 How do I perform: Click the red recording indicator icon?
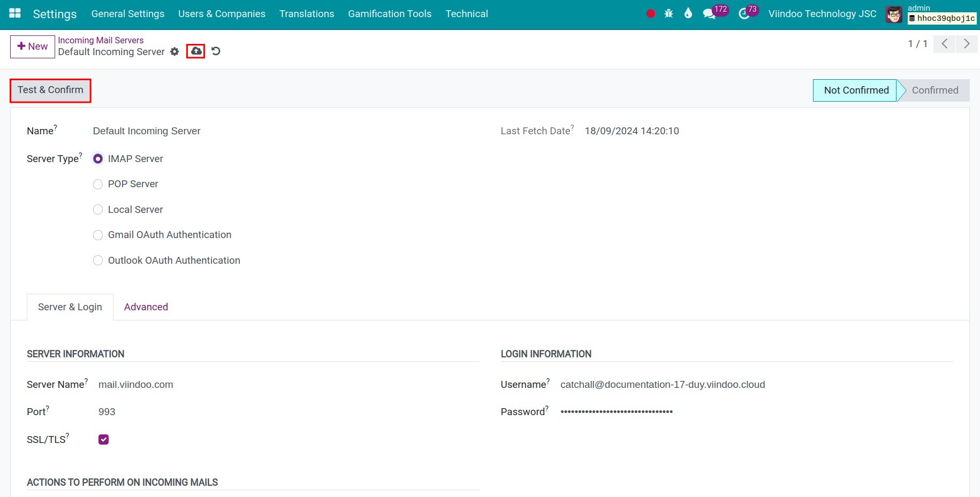651,14
